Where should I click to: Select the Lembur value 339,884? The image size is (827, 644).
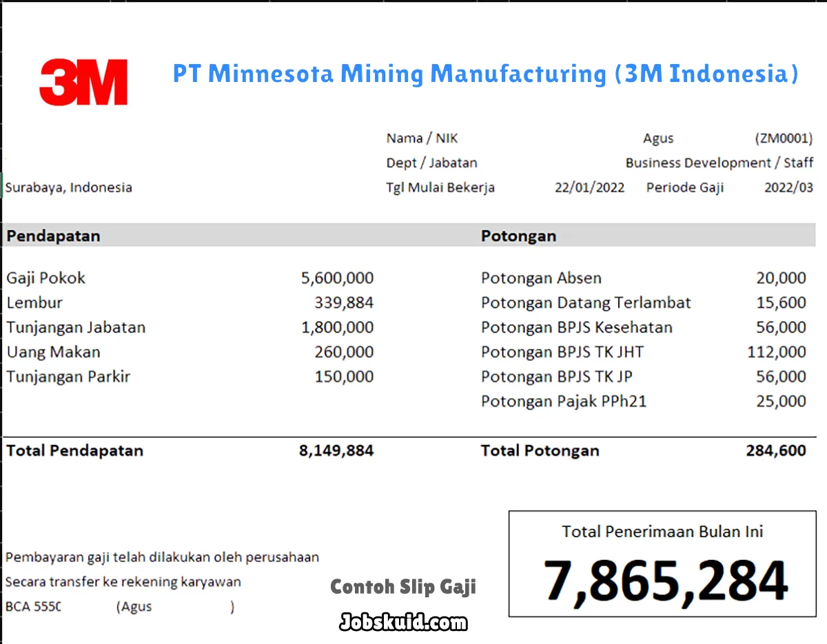click(344, 302)
